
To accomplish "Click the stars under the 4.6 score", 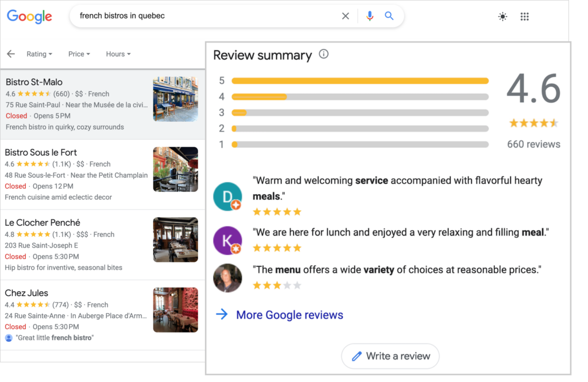I will pos(533,123).
